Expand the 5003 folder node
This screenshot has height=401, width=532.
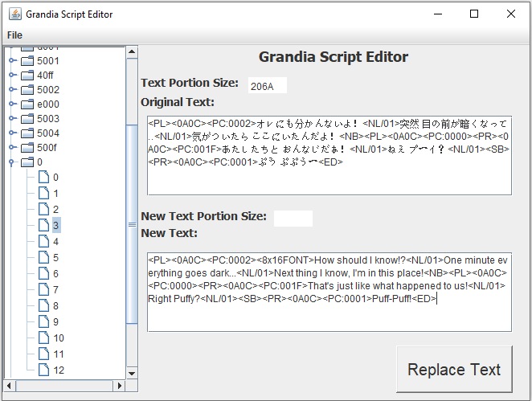pos(12,118)
